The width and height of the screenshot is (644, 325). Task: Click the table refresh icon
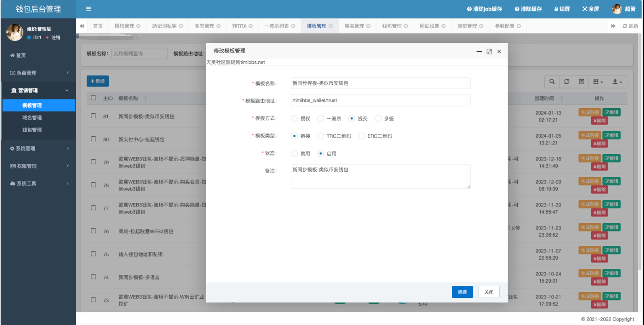click(567, 81)
